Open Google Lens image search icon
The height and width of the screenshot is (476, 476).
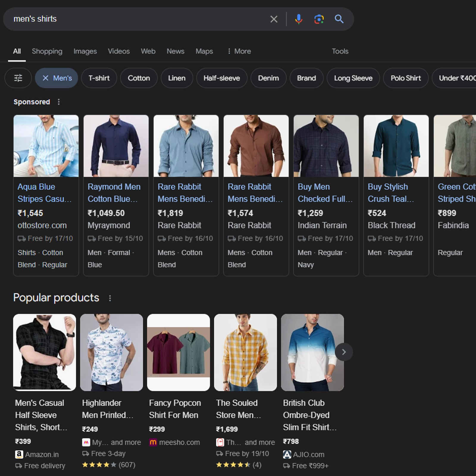point(319,19)
